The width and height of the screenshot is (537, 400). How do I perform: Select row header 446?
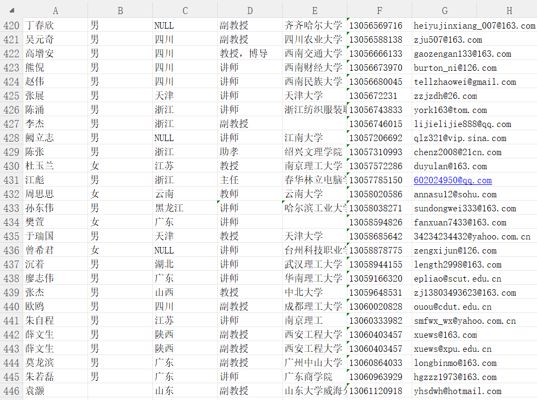pos(11,391)
